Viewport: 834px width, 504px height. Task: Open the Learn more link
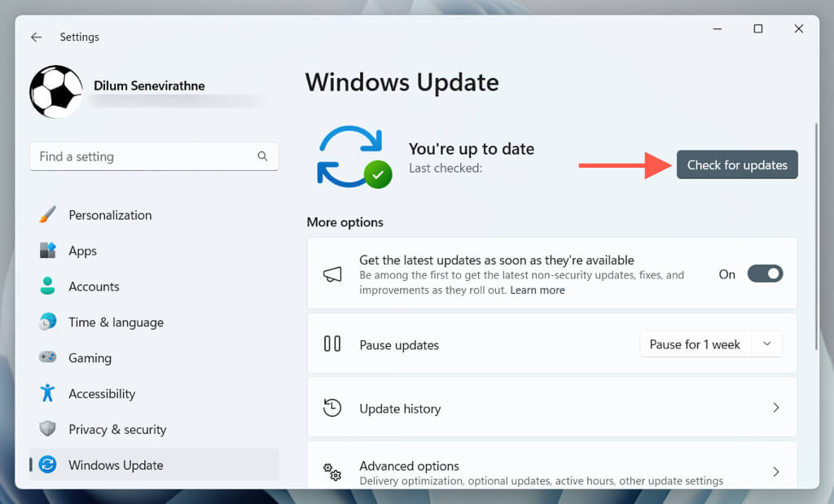[538, 291]
